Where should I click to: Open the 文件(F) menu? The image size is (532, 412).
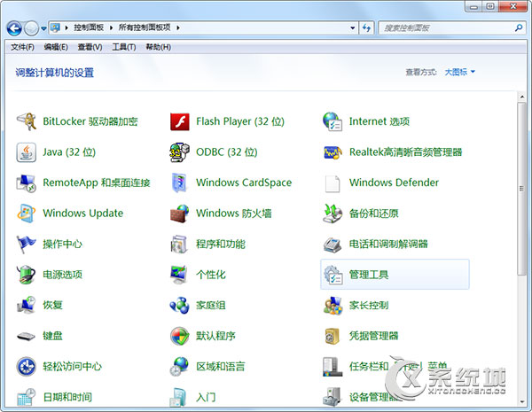22,47
